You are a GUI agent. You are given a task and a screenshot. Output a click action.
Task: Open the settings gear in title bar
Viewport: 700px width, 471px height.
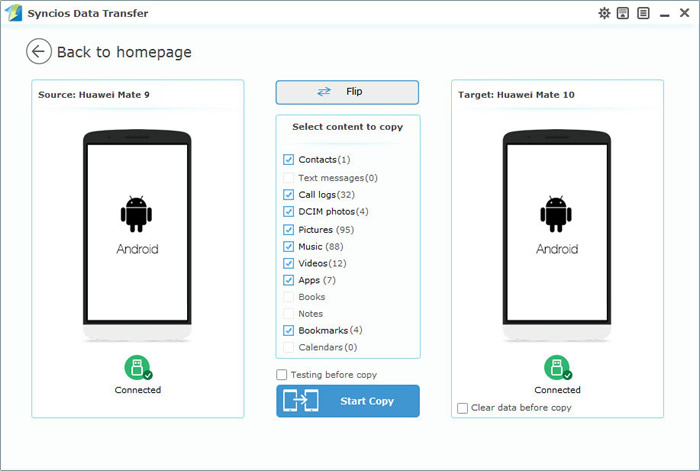point(604,13)
